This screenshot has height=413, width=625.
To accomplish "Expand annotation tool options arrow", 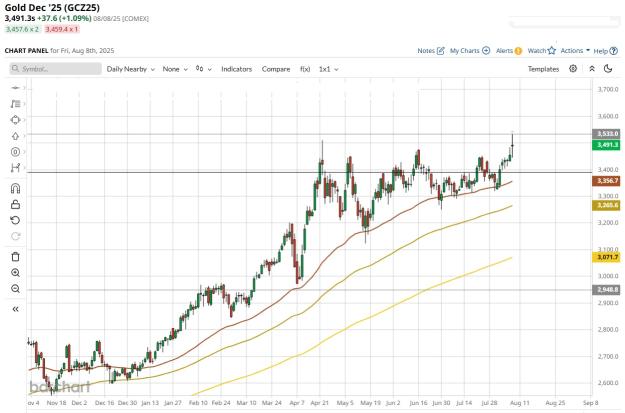I will (x=24, y=104).
